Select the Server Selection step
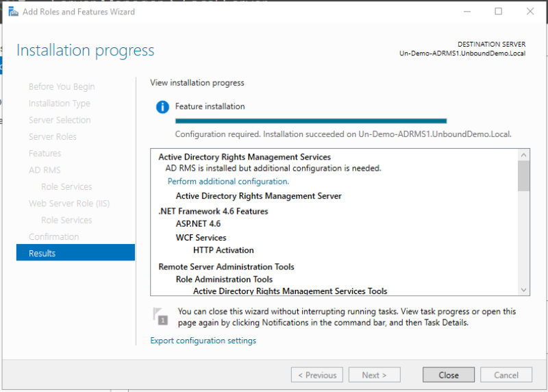The width and height of the screenshot is (548, 392). pyautogui.click(x=60, y=120)
